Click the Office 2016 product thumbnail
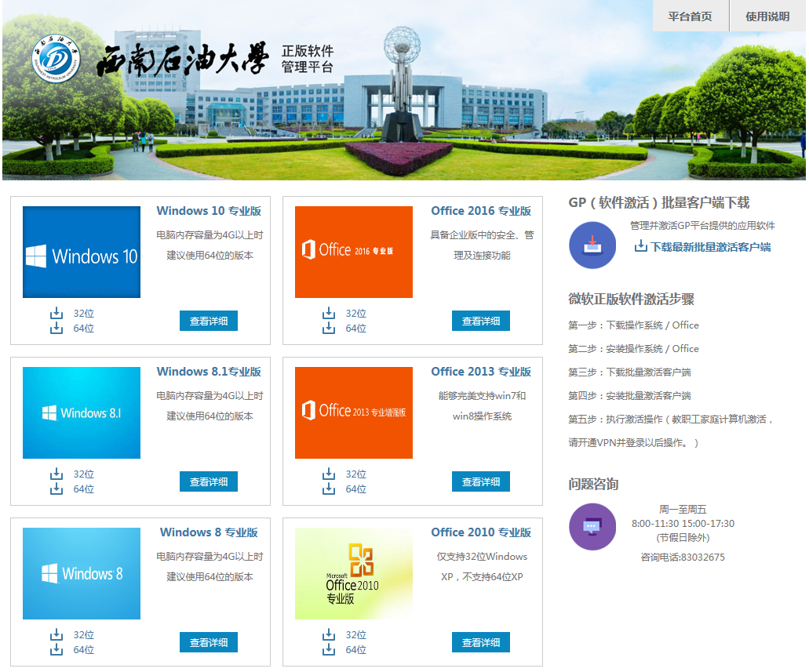Image resolution: width=809 pixels, height=672 pixels. pos(354,252)
